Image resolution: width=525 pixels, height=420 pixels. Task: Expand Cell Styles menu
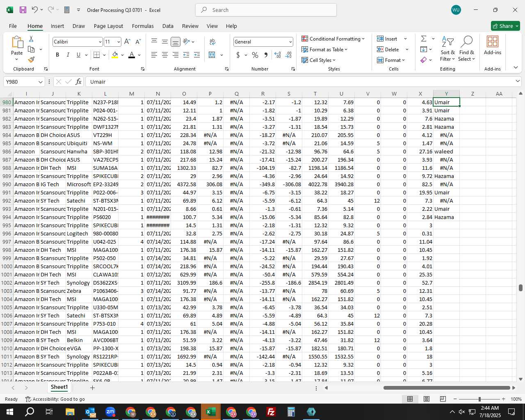click(x=319, y=60)
